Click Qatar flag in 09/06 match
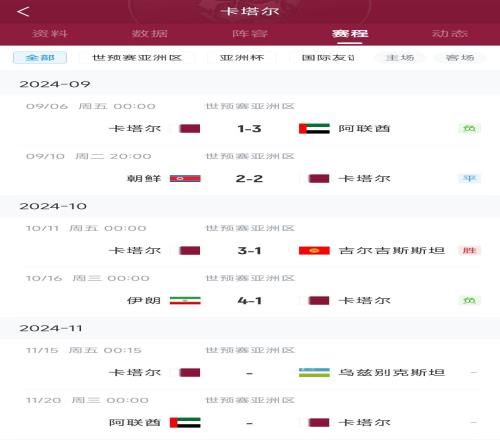The width and height of the screenshot is (500, 440). (190, 128)
